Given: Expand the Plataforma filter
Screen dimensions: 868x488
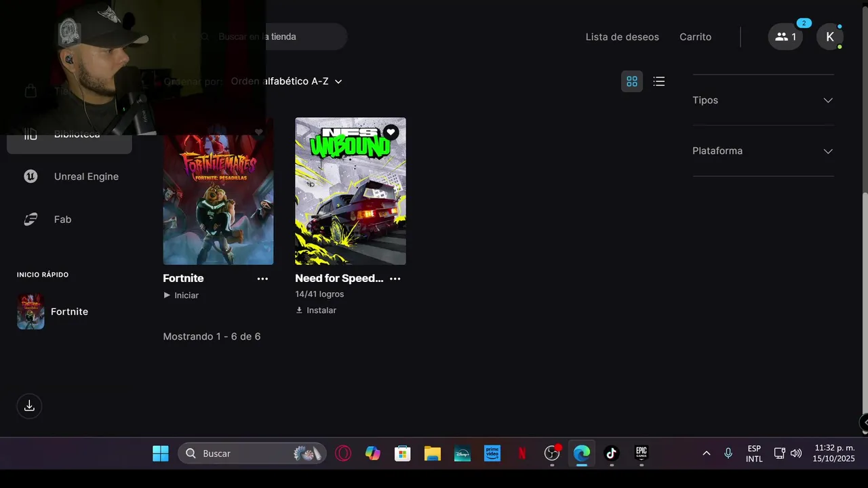Looking at the screenshot, I should [763, 150].
